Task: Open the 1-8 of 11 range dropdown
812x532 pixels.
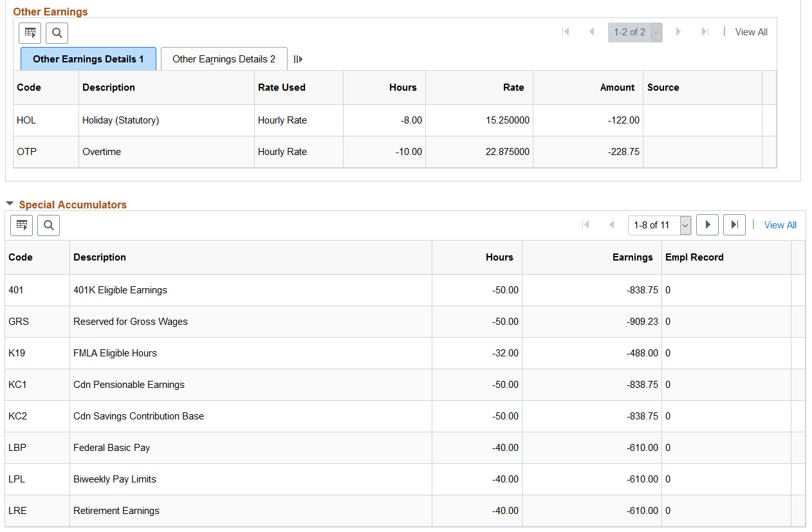Action: click(x=684, y=225)
